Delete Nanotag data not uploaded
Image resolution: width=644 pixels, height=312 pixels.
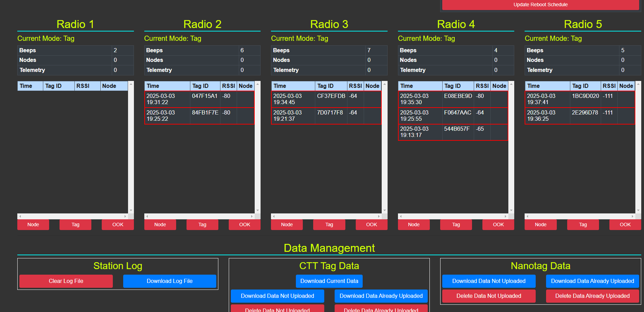coord(489,296)
